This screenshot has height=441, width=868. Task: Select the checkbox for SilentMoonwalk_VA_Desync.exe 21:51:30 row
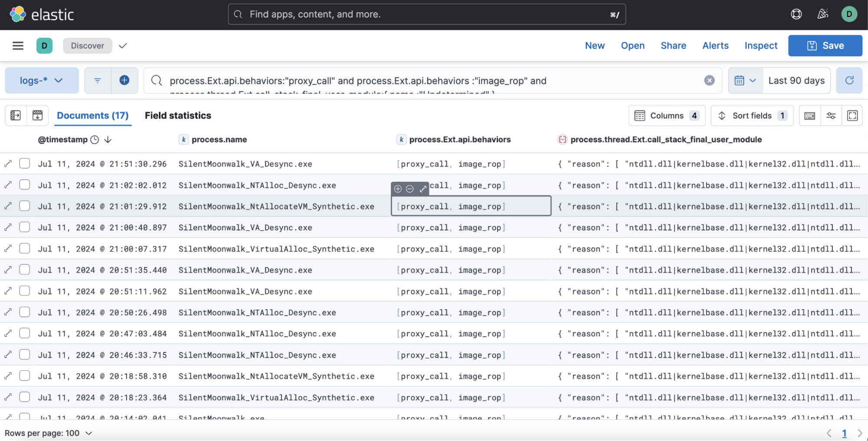(25, 164)
